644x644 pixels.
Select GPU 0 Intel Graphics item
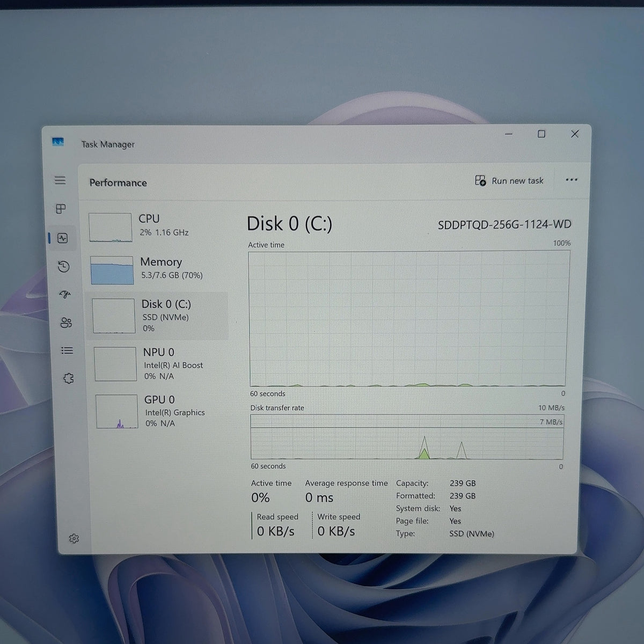tap(161, 411)
